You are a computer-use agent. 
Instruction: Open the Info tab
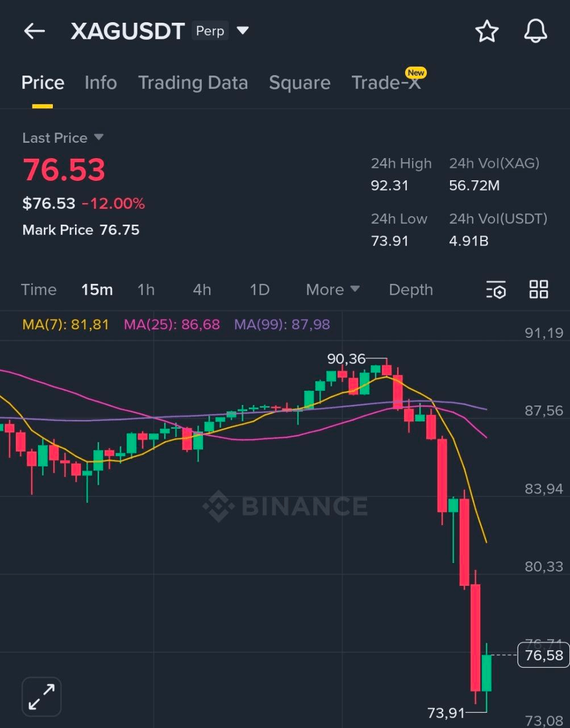(x=101, y=83)
